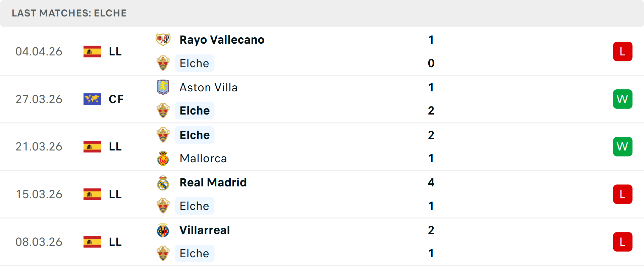Click the loss badge for Real Madrid match
The image size is (644, 266).
pos(623,194)
